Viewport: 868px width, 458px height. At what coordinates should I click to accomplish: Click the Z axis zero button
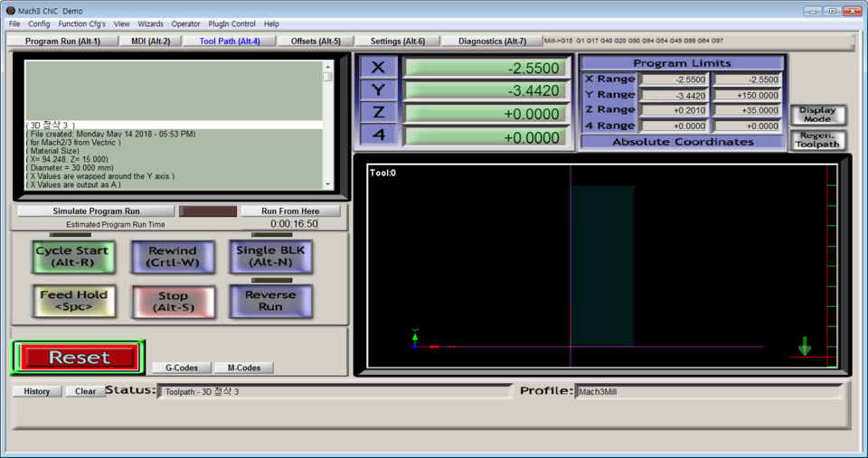[379, 112]
